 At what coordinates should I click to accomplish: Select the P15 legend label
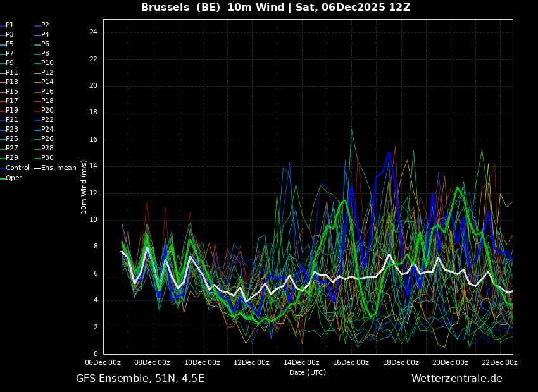click(x=12, y=92)
